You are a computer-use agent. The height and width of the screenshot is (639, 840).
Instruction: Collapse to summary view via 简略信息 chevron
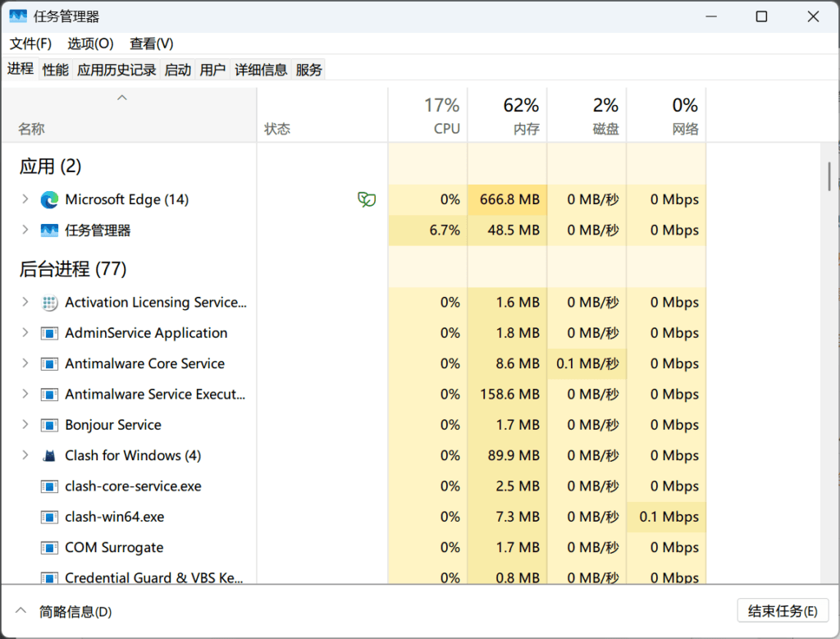[x=21, y=611]
